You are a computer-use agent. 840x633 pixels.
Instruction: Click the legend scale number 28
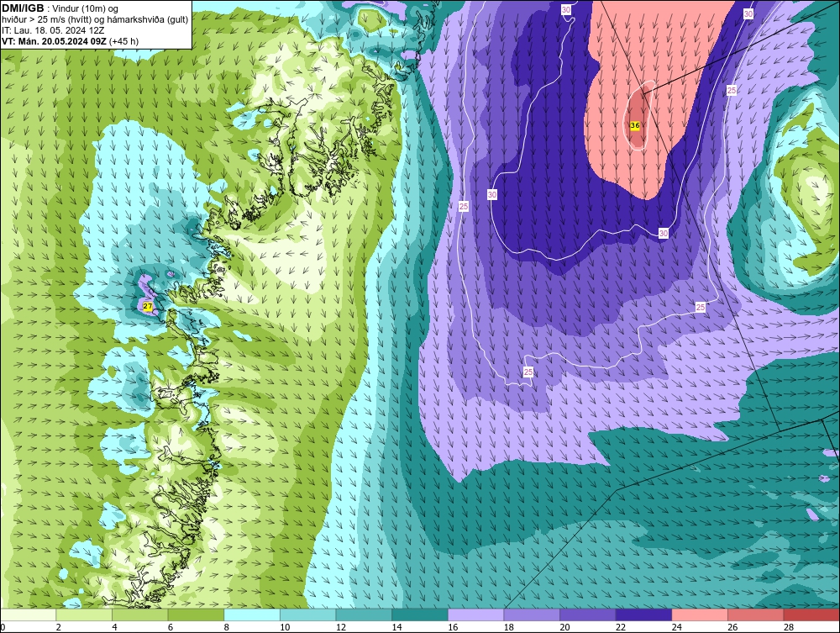pos(789,627)
